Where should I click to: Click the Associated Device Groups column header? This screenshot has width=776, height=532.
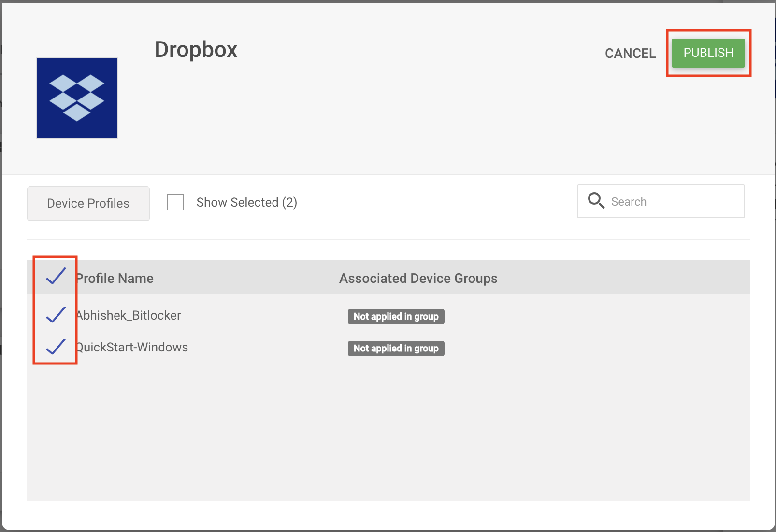pyautogui.click(x=418, y=278)
